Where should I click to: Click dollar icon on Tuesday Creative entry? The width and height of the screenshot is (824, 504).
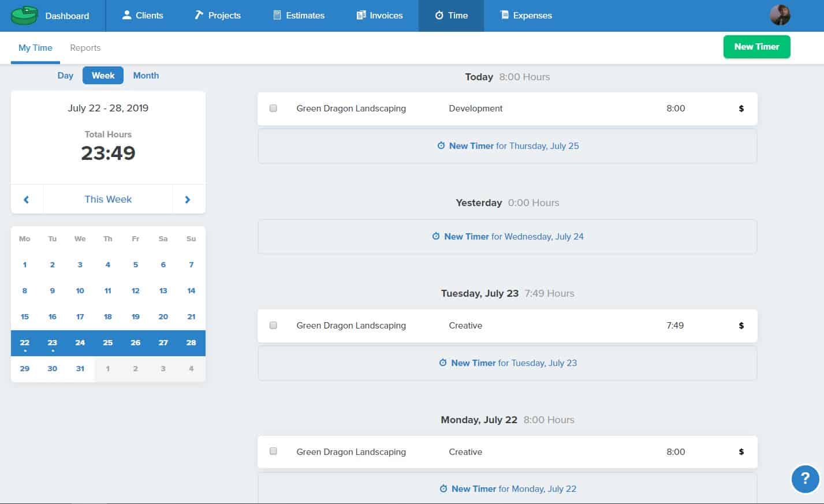coord(741,326)
